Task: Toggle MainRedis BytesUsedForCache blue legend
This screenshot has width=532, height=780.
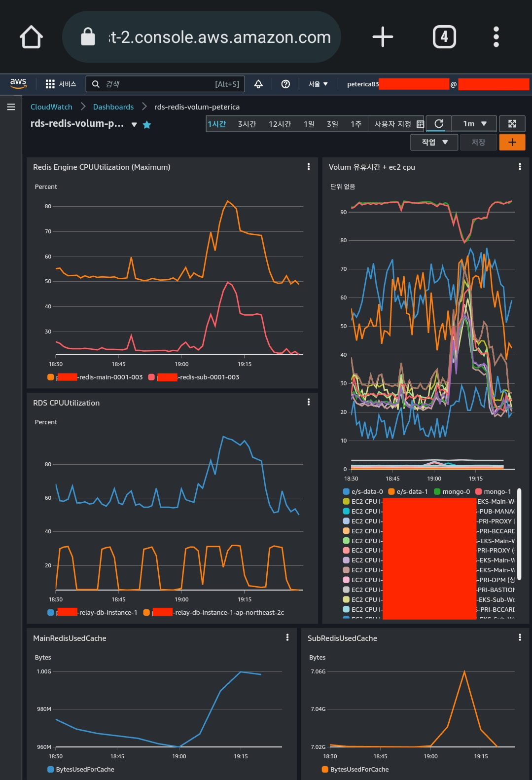Action: coord(81,769)
